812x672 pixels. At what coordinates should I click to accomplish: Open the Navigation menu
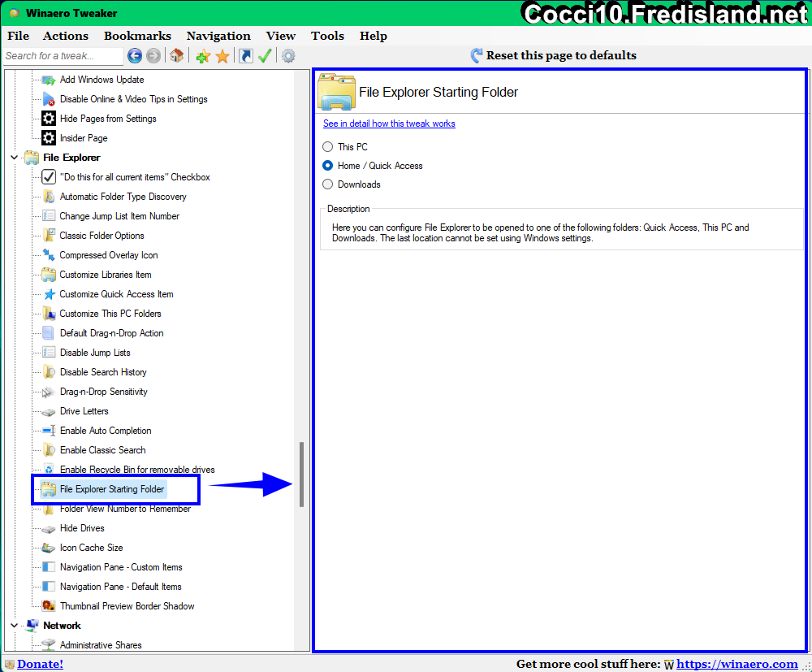218,36
